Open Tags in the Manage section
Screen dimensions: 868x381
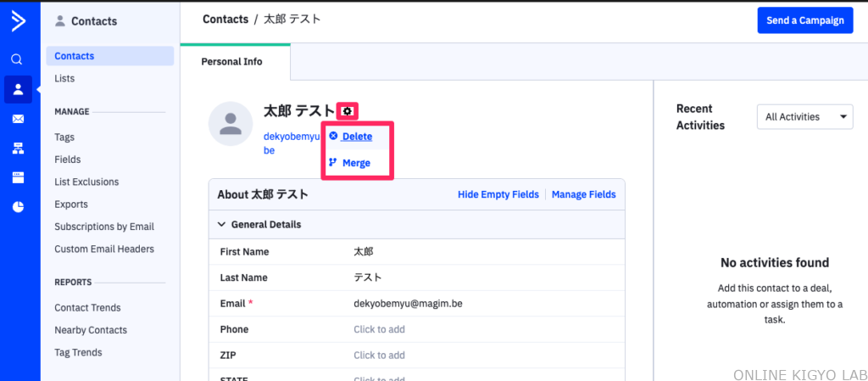click(64, 137)
